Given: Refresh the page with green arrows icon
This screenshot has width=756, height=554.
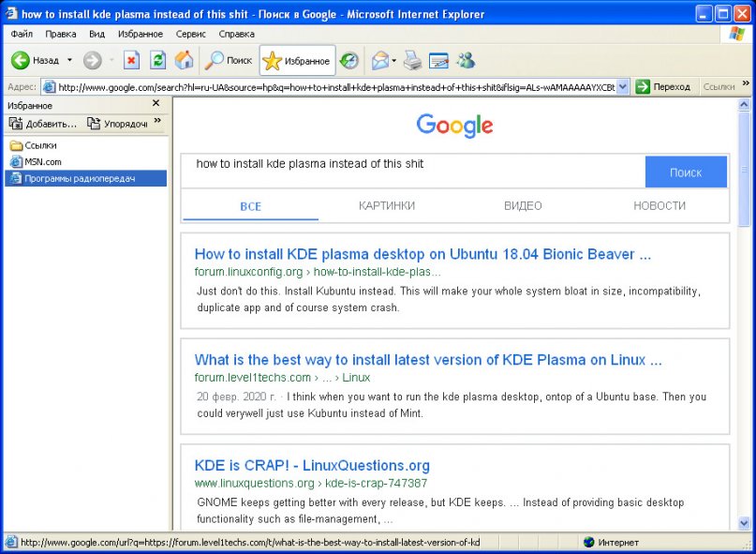Looking at the screenshot, I should tap(157, 60).
